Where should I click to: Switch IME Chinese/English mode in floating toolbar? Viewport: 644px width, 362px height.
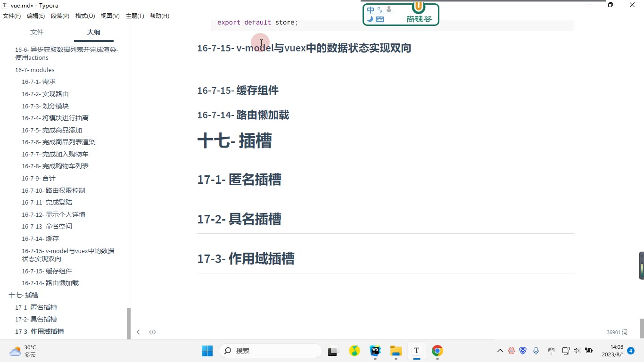(371, 10)
